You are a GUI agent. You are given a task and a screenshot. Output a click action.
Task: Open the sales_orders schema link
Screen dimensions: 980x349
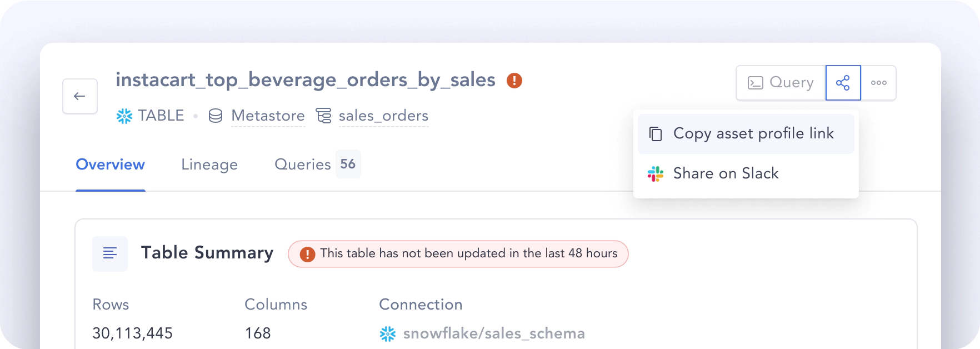coord(383,116)
